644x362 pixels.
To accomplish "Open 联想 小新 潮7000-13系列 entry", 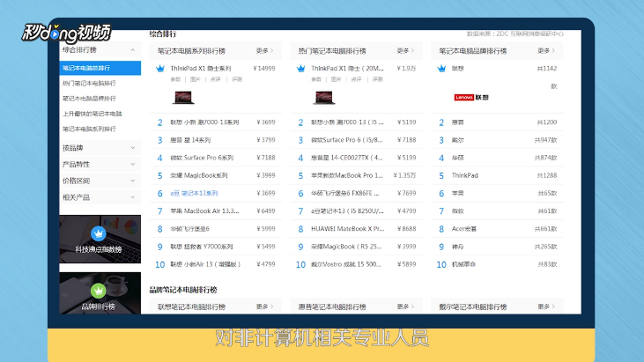I will point(204,122).
